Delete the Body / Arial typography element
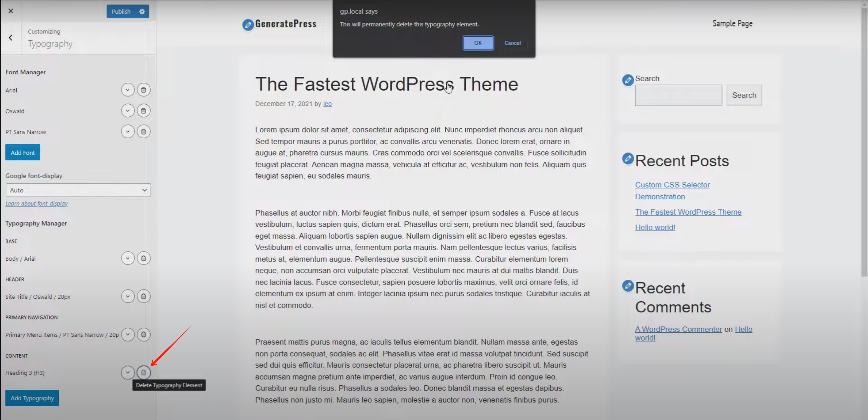This screenshot has width=868, height=420. tap(143, 258)
